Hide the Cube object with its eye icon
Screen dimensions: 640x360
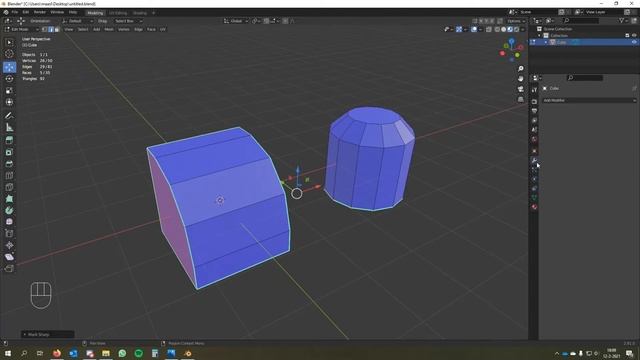click(634, 42)
